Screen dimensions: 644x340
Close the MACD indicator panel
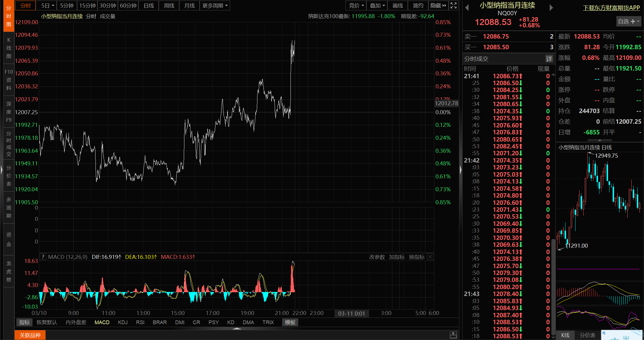coord(430,257)
